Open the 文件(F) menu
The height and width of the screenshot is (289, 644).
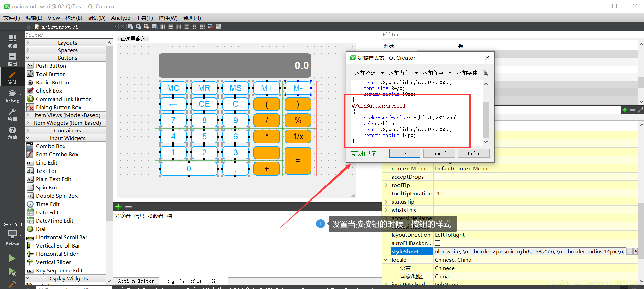point(12,18)
